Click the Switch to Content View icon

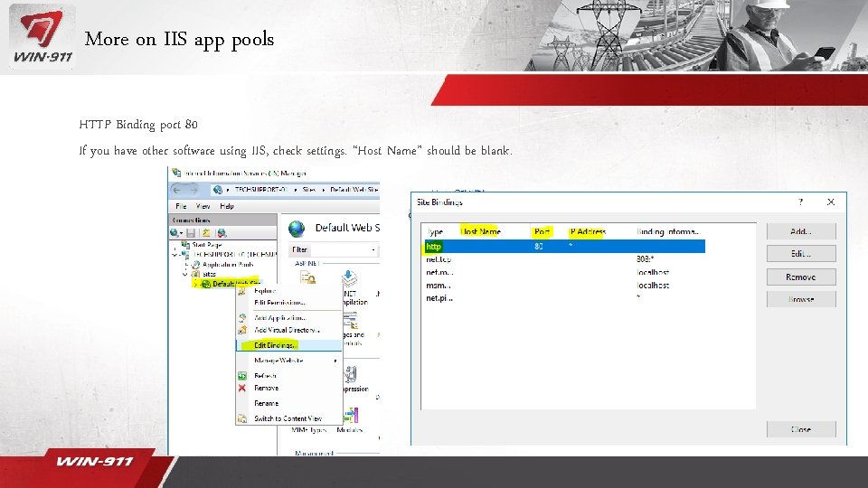click(x=242, y=418)
